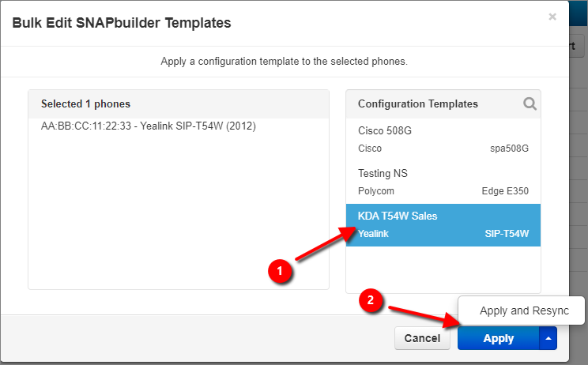Image resolution: width=588 pixels, height=365 pixels.
Task: Click the Edge E350 model label
Action: click(505, 191)
